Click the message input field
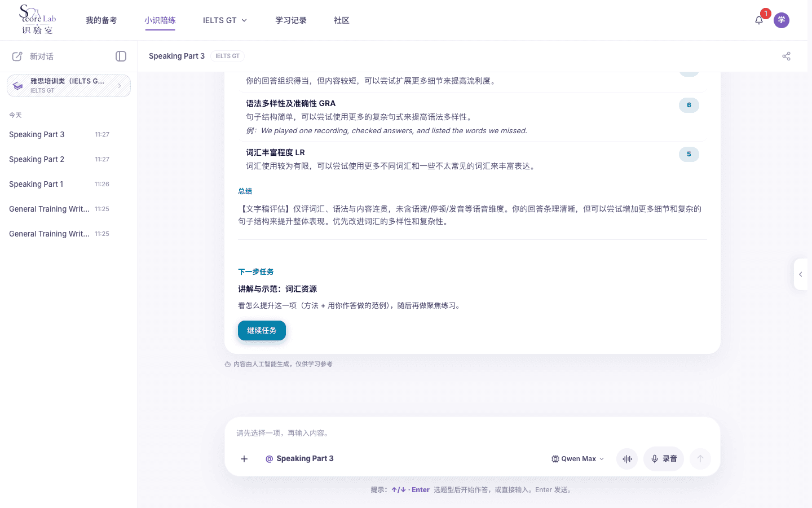This screenshot has height=508, width=812. point(473,433)
